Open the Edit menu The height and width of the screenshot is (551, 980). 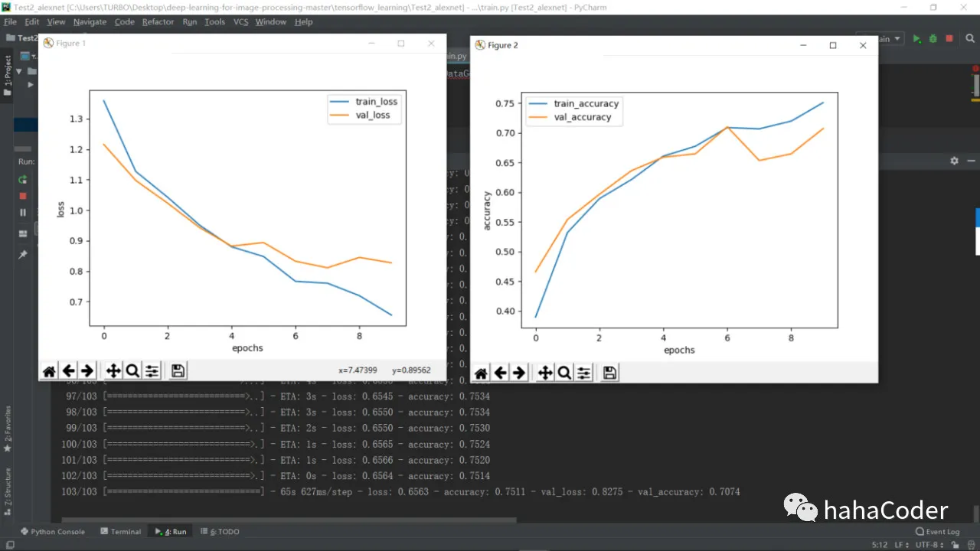tap(31, 21)
